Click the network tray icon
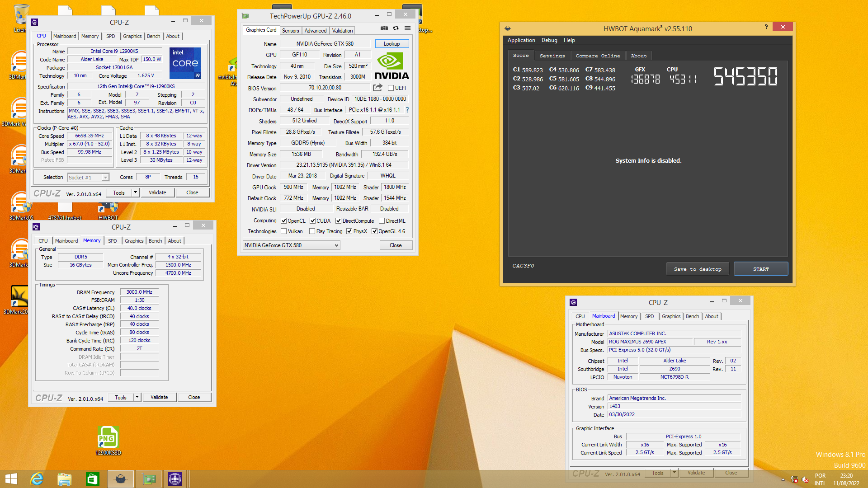Screen dimensions: 868x488 pos(794,479)
